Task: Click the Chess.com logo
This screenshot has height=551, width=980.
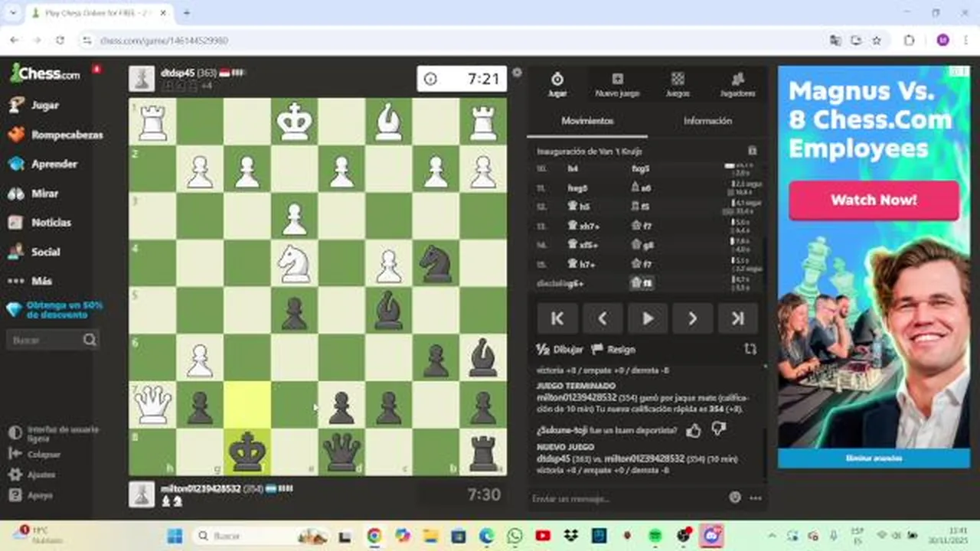Action: (x=45, y=73)
